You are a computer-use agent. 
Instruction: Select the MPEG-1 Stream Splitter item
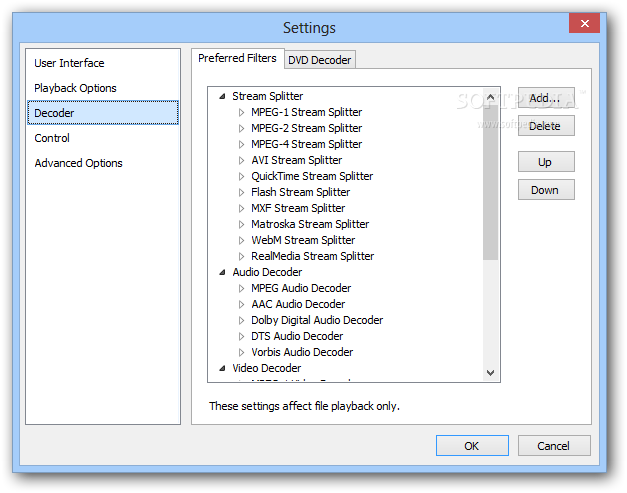[306, 112]
